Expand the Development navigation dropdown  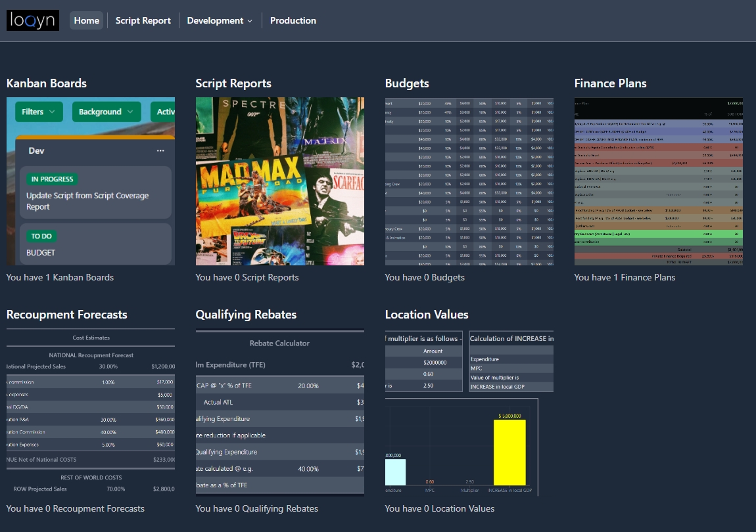click(x=220, y=20)
